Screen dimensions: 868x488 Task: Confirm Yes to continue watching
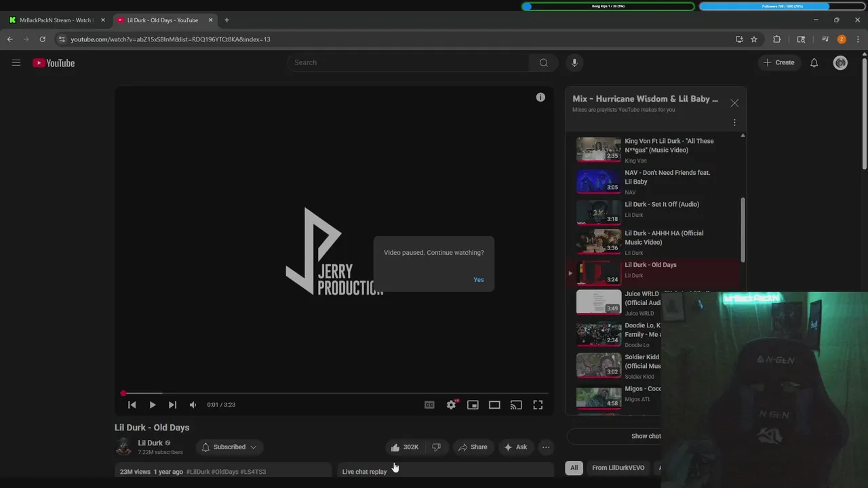point(479,280)
